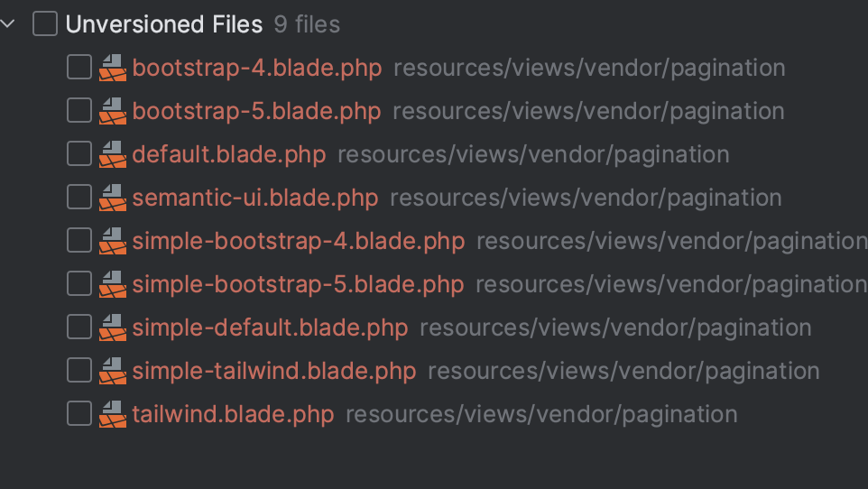
Task: Tick checkbox for simple-bootstrap-5.blade.php
Action: 79,283
